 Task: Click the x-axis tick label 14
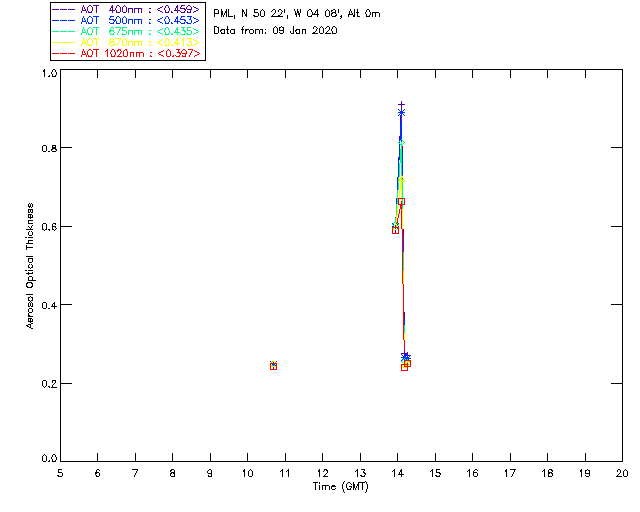click(398, 473)
